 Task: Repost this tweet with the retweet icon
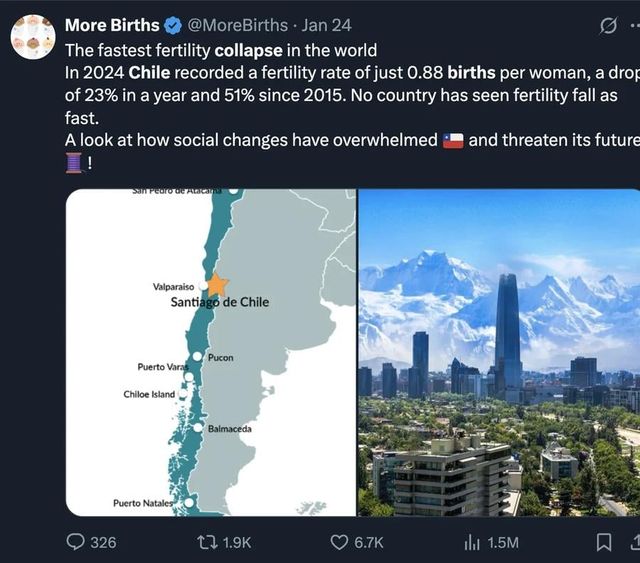208,542
